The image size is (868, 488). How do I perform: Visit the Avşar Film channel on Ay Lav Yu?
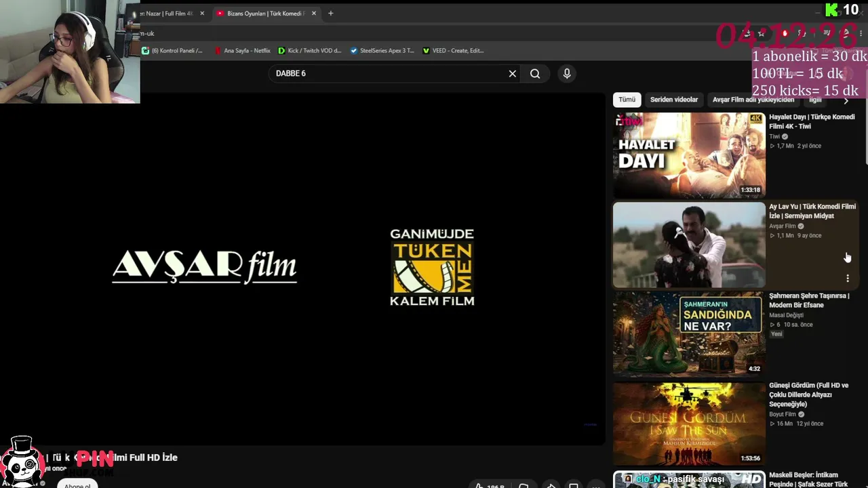point(783,226)
